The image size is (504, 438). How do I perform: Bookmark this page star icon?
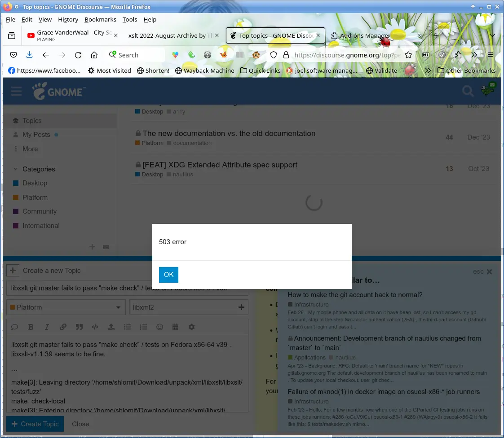click(408, 55)
